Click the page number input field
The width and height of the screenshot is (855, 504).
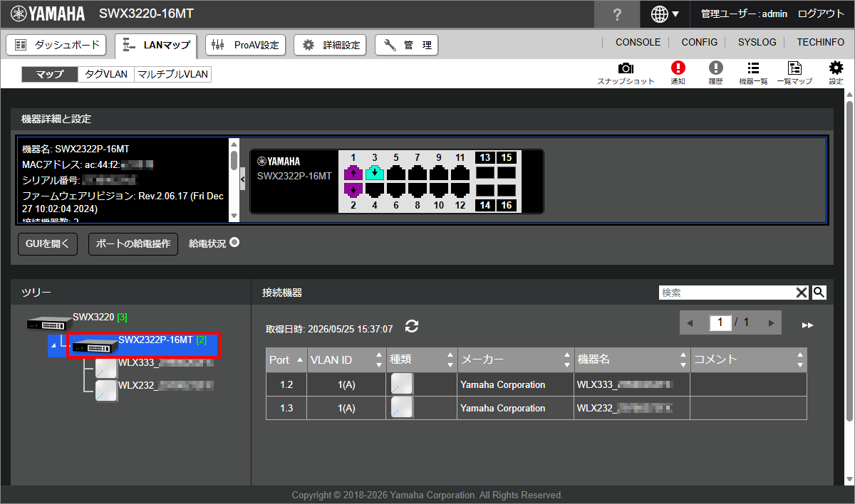[720, 322]
